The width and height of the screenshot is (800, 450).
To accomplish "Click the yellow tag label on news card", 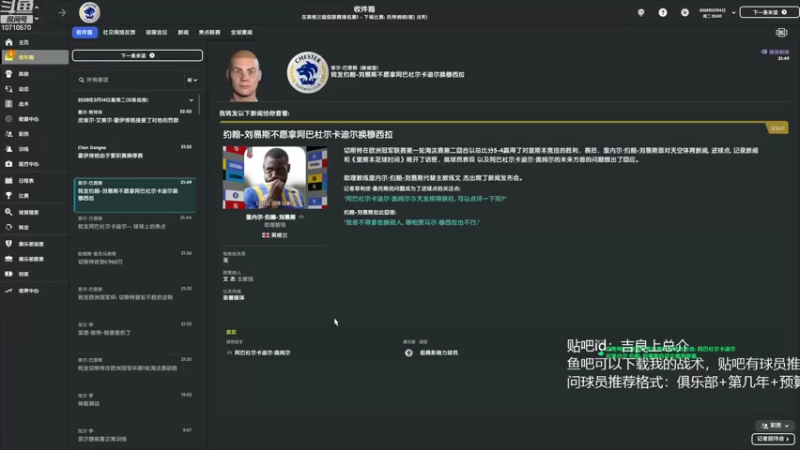I will 778,129.
